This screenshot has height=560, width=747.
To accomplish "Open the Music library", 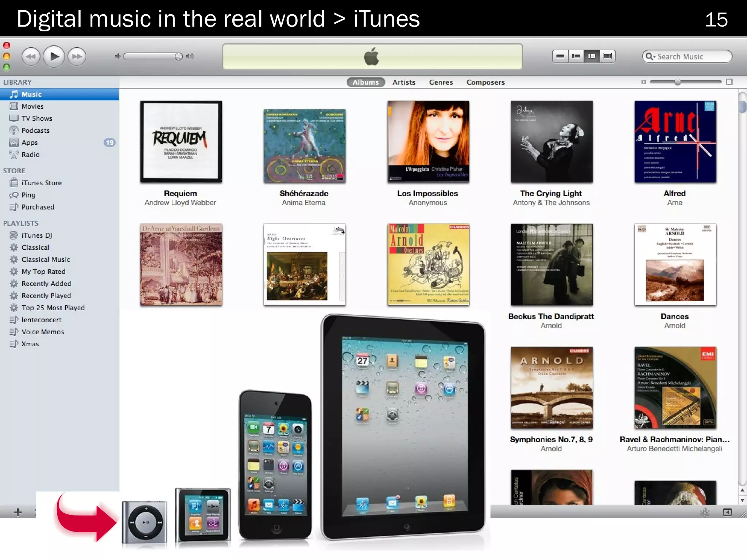I will pyautogui.click(x=59, y=94).
